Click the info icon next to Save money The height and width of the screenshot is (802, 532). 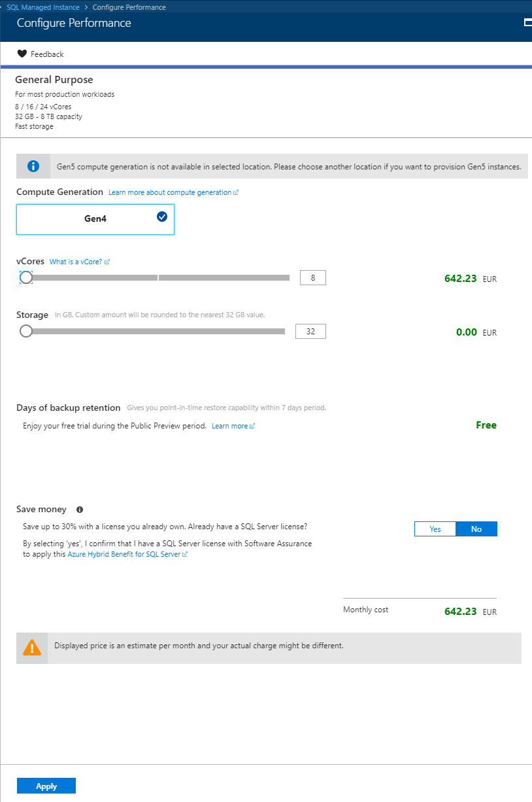coord(80,510)
